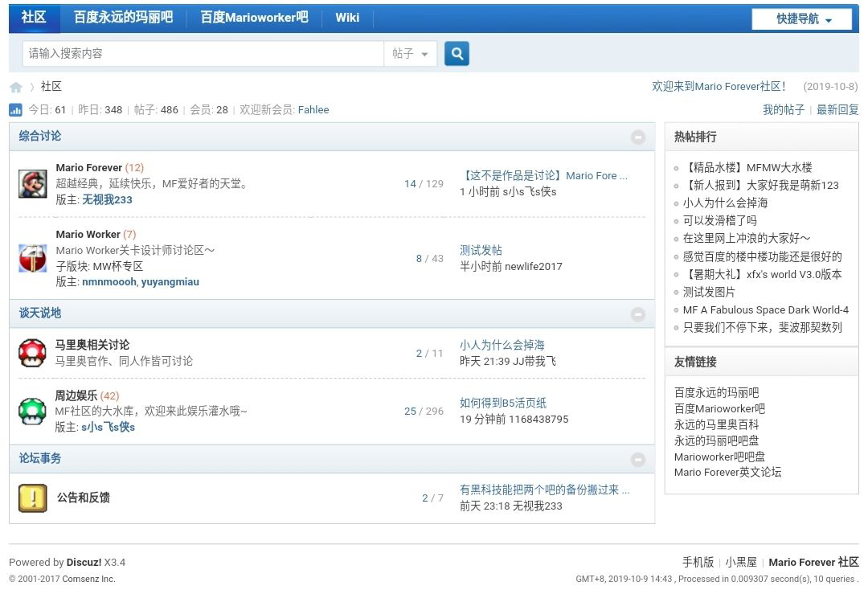Open the 如何得到B5活页纸 post
The width and height of the screenshot is (868, 590).
(x=502, y=403)
